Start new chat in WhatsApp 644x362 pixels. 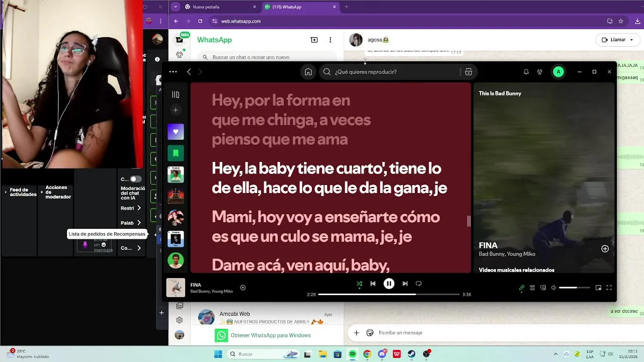[x=314, y=40]
